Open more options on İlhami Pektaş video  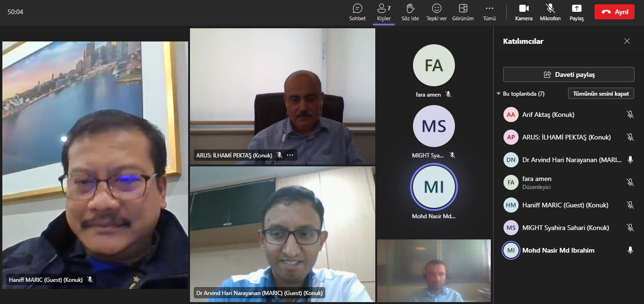point(290,155)
